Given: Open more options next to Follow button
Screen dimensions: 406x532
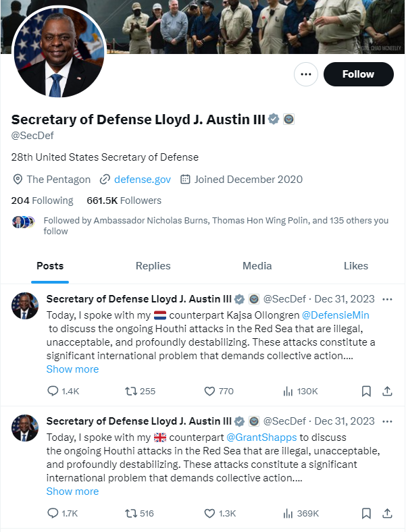Looking at the screenshot, I should click(x=306, y=74).
